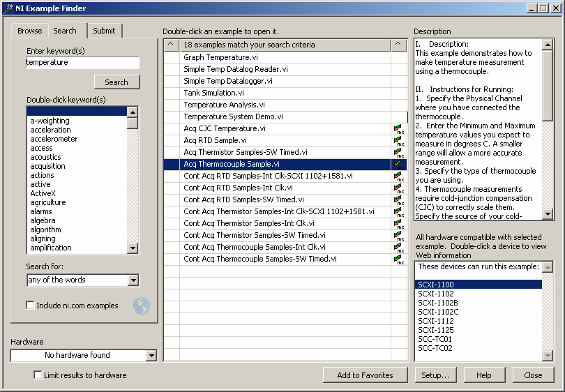The width and height of the screenshot is (565, 392).
Task: Click DAQmx icon beside Cont Acq Thermocouple Samples-SW Timed.vi
Action: (399, 259)
